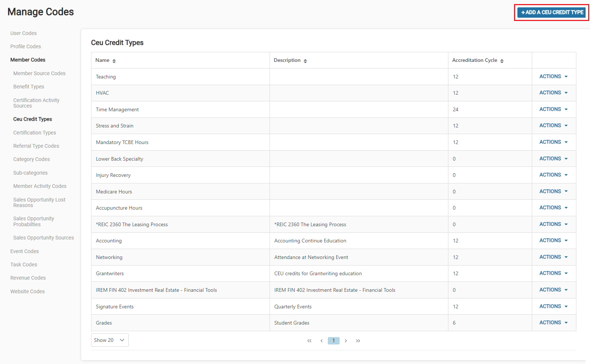590x364 pixels.
Task: Click the Medicare Hours name cell
Action: click(x=181, y=192)
